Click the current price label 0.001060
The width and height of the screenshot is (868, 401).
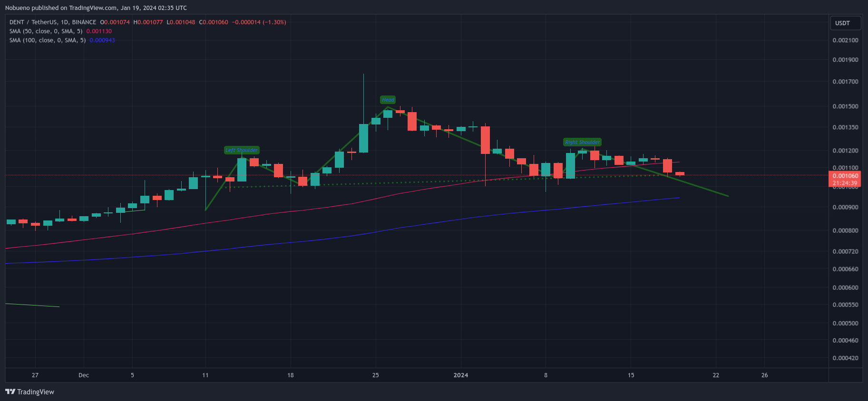[845, 176]
